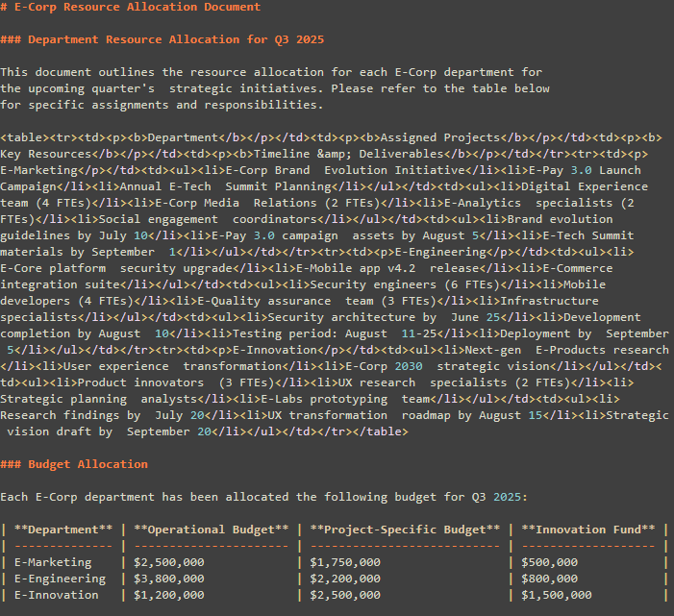Image resolution: width=674 pixels, height=616 pixels.
Task: Click the 'Department Resource Allocation for Q3 2025' heading
Action: pos(162,39)
